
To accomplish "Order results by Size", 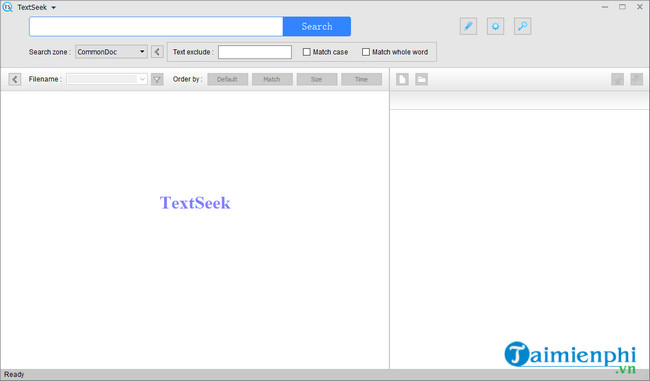I will (317, 79).
